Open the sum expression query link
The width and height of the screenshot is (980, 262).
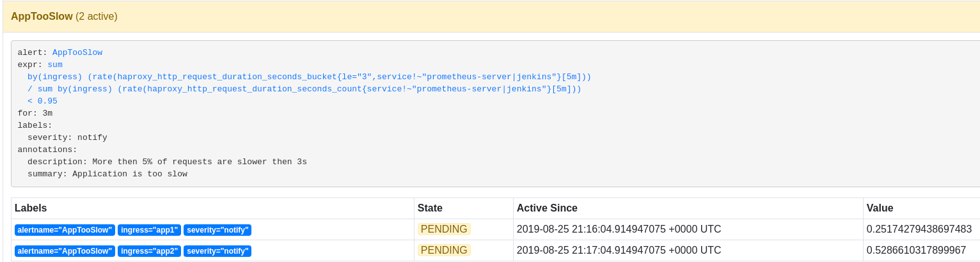tap(55, 65)
